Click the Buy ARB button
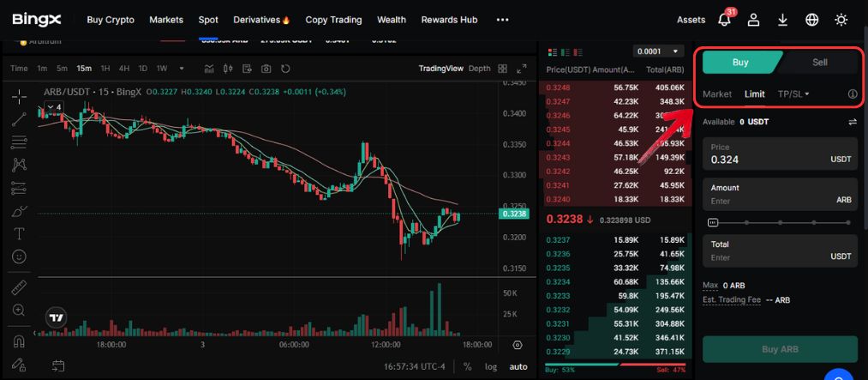868x380 pixels. (780, 349)
